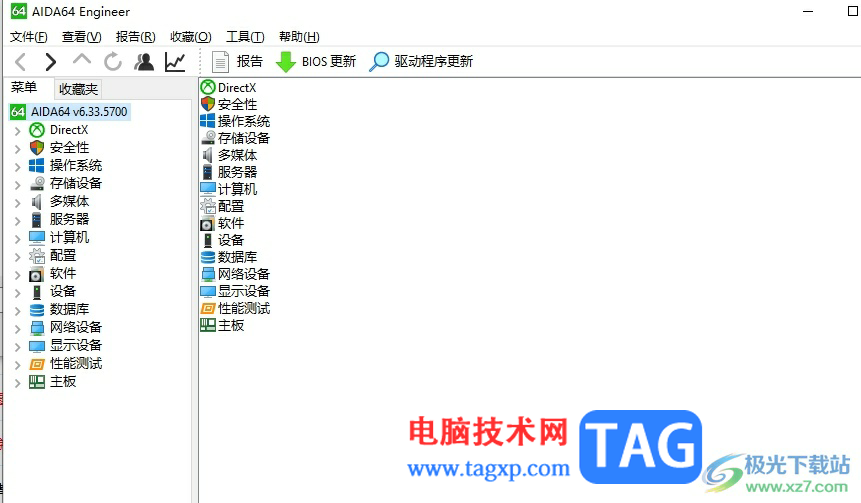
Task: Expand the 软件 tree node
Action: click(x=18, y=275)
